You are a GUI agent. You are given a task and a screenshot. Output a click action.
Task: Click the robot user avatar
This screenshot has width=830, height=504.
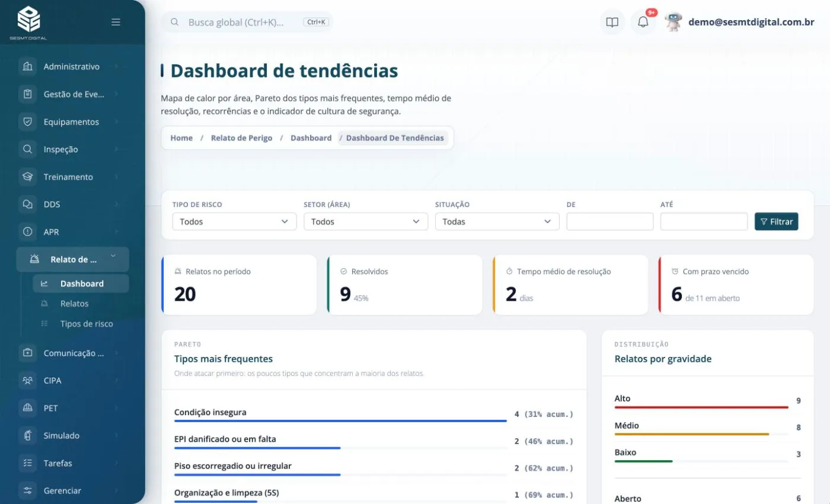(x=673, y=22)
